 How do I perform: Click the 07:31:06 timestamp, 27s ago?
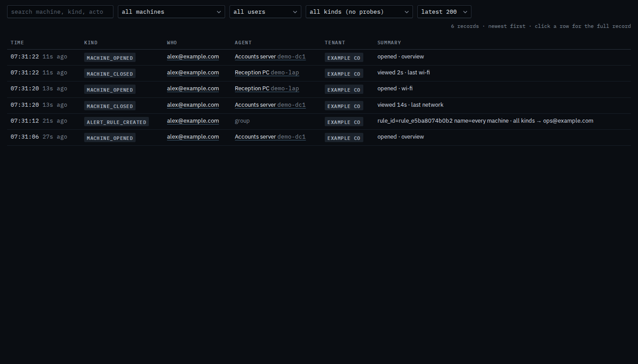coord(39,137)
